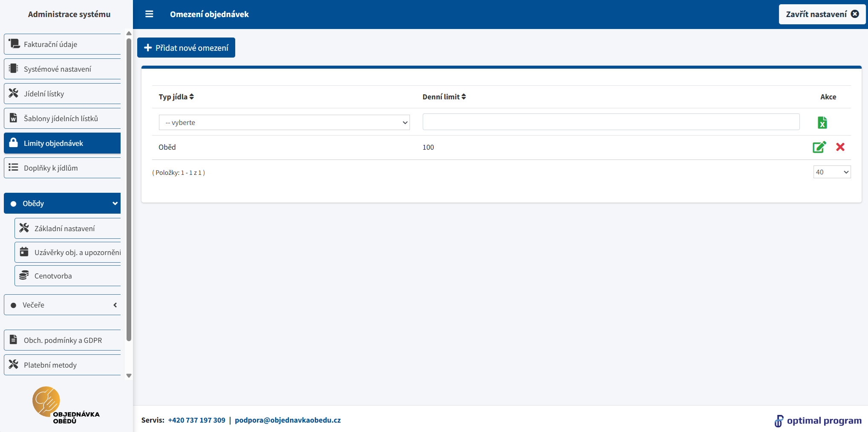Click the hamburger menu icon in header

coord(149,14)
